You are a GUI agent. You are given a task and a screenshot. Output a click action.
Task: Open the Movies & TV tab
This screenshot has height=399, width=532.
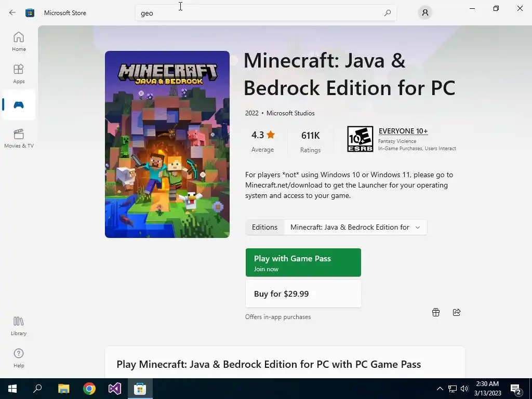pyautogui.click(x=19, y=138)
